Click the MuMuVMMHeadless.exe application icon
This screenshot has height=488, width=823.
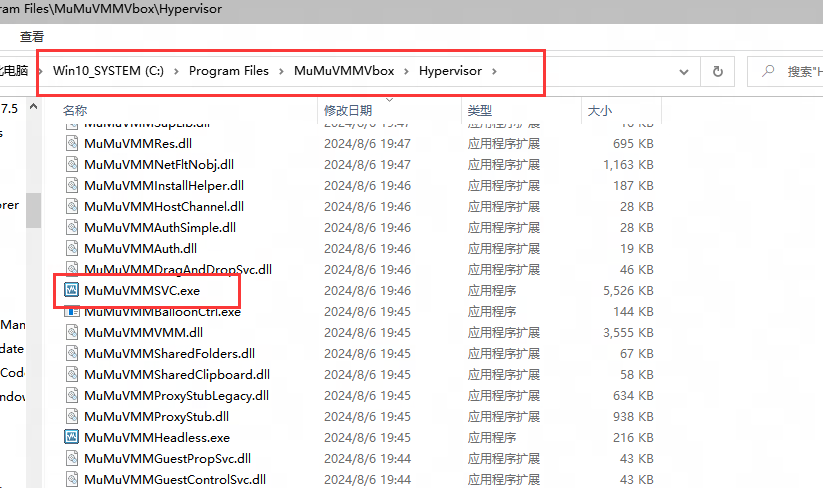(71, 437)
